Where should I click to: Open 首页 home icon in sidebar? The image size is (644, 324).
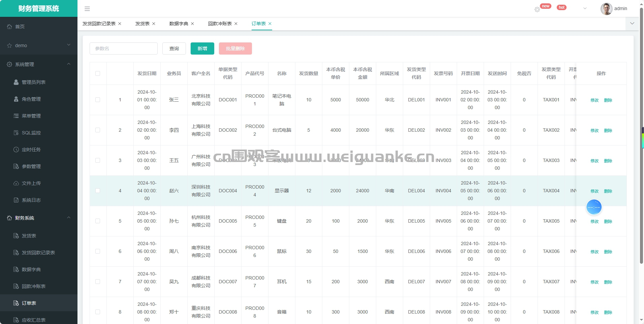click(x=9, y=27)
